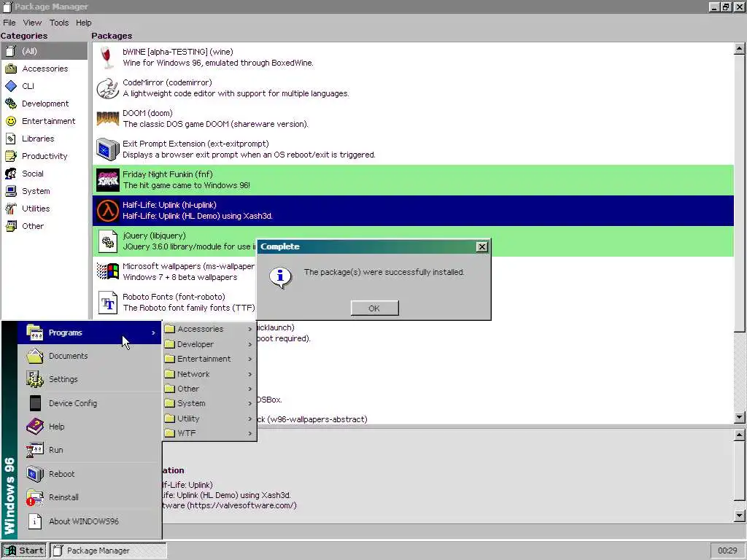
Task: Open Settings in the Start menu
Action: click(x=90, y=379)
